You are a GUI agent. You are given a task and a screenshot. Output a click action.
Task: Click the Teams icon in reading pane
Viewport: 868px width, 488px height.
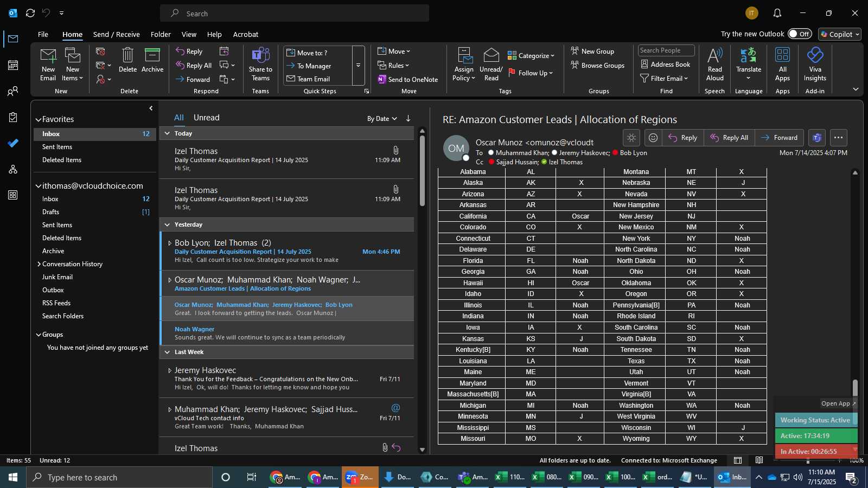coord(817,138)
